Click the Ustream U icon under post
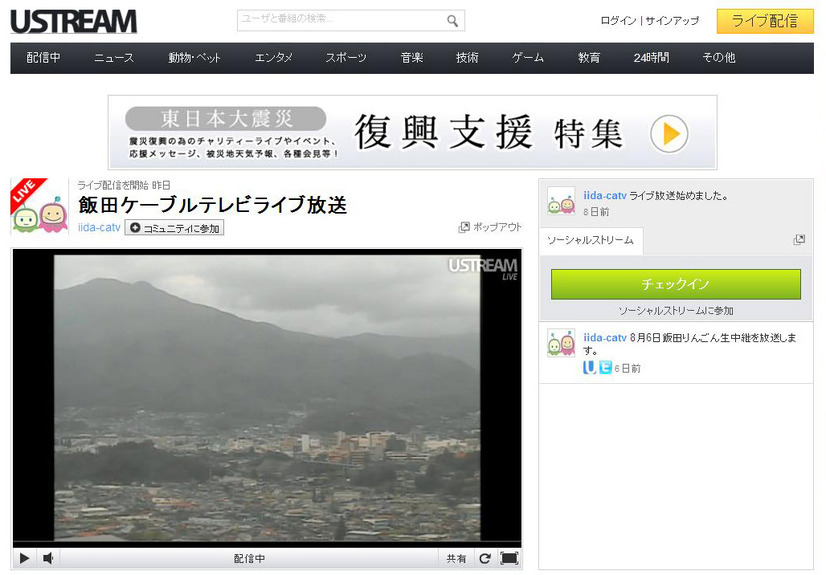This screenshot has height=575, width=826. (x=589, y=368)
